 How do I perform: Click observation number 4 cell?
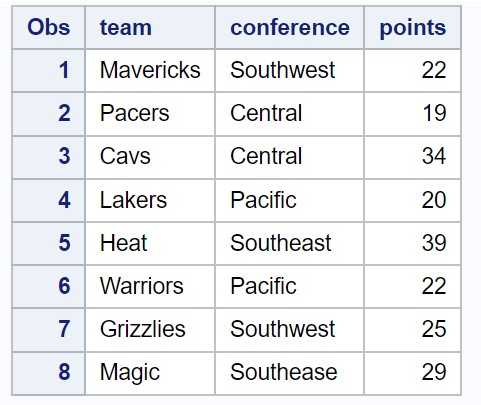pyautogui.click(x=48, y=200)
